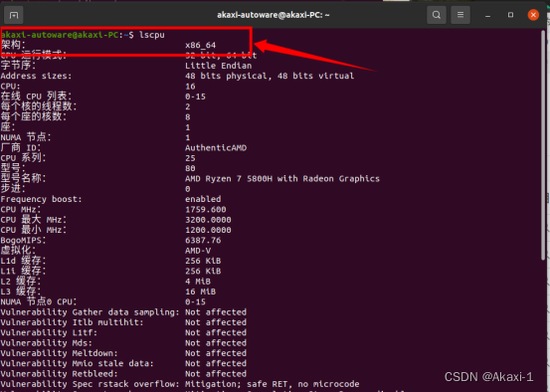Select the 6387.76 BogoMIPS value

click(x=203, y=241)
